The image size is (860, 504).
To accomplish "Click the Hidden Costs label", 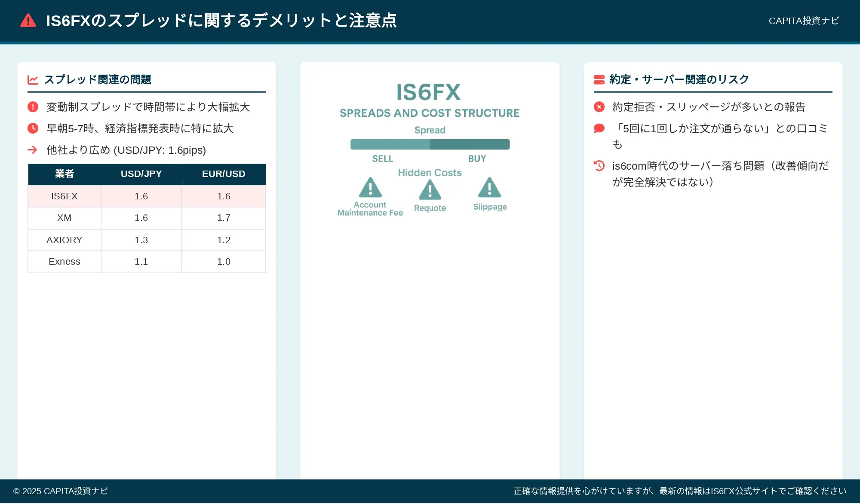I will tap(430, 173).
